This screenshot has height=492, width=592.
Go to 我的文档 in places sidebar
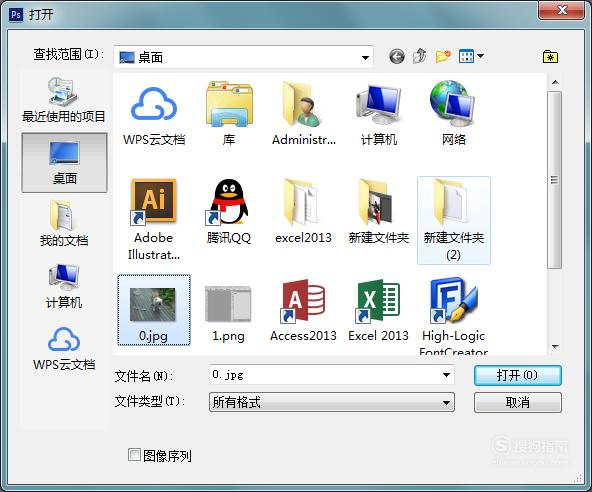pos(64,224)
